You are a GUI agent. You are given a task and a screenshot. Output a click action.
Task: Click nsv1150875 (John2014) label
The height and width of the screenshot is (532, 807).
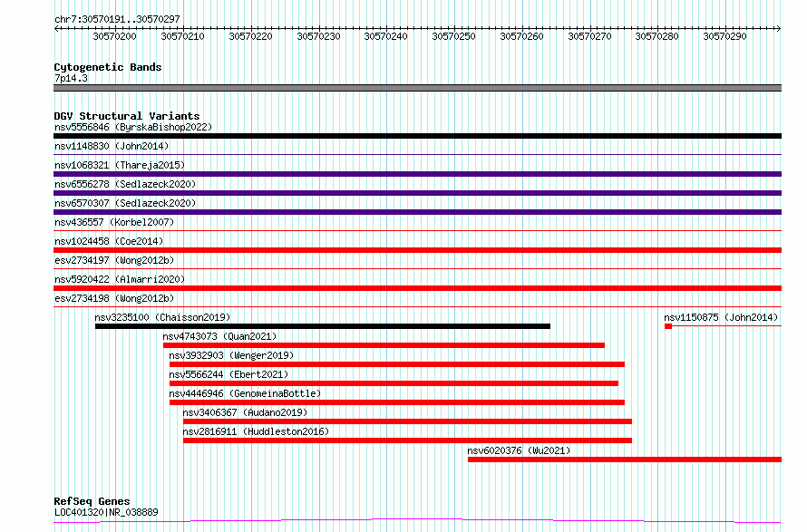721,317
